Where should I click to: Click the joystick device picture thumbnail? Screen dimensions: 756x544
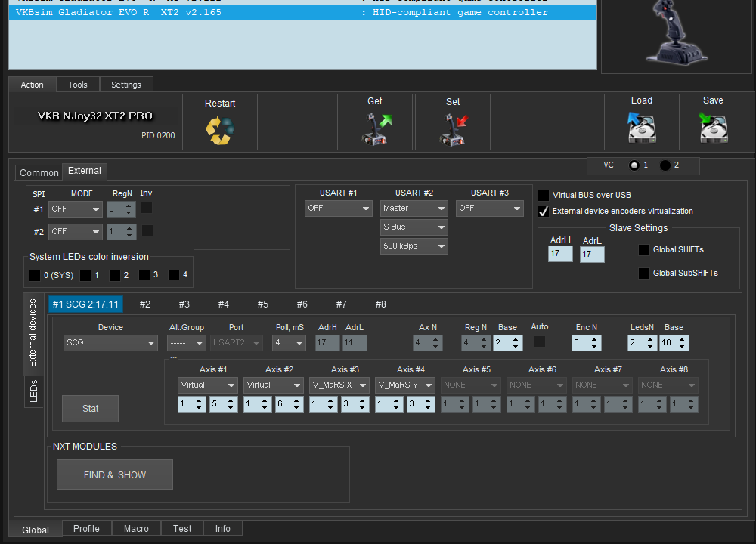676,32
